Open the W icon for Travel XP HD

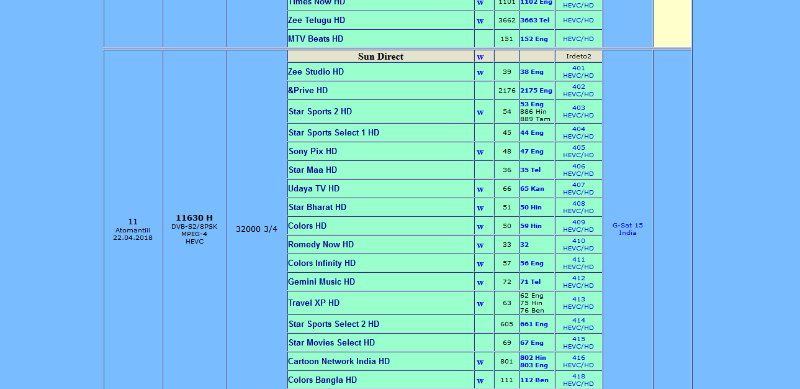[480, 304]
